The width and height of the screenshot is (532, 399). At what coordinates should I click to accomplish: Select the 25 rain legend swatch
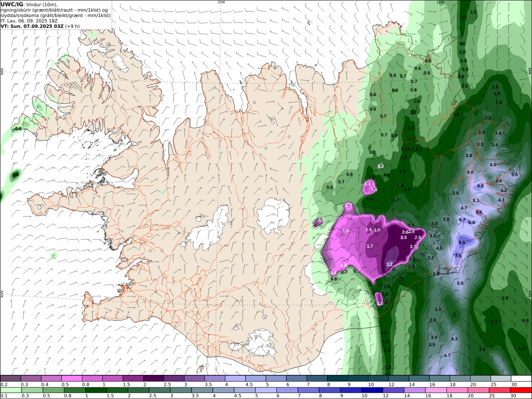[500, 390]
